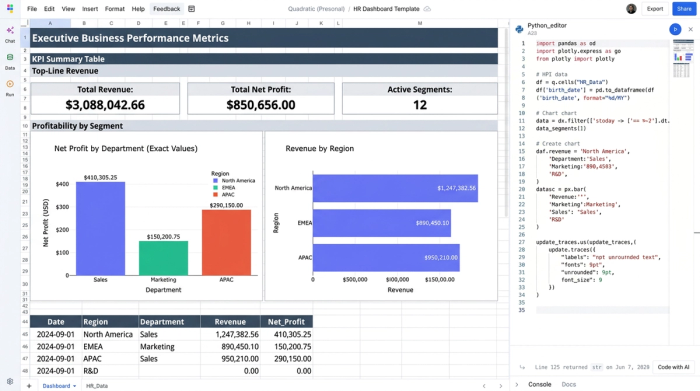Select cell with revenue 1,247,382.56
Viewport: 700px width, 391px height.
coord(230,334)
